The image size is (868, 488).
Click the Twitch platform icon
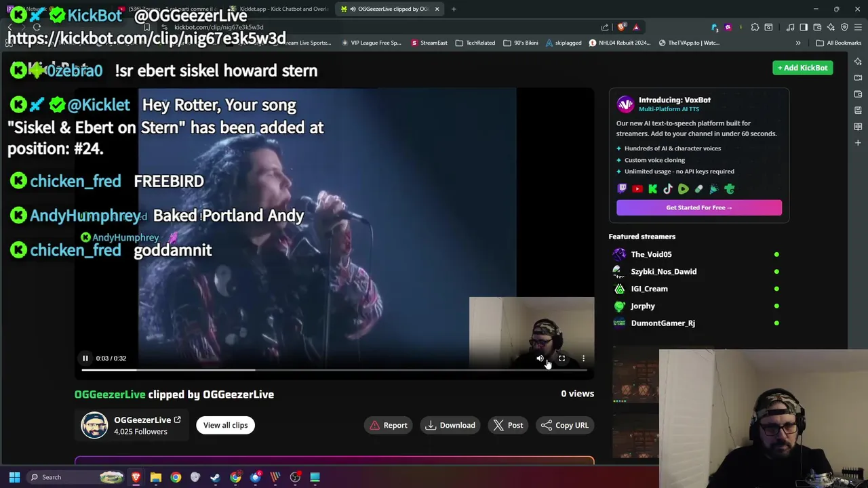coord(622,189)
